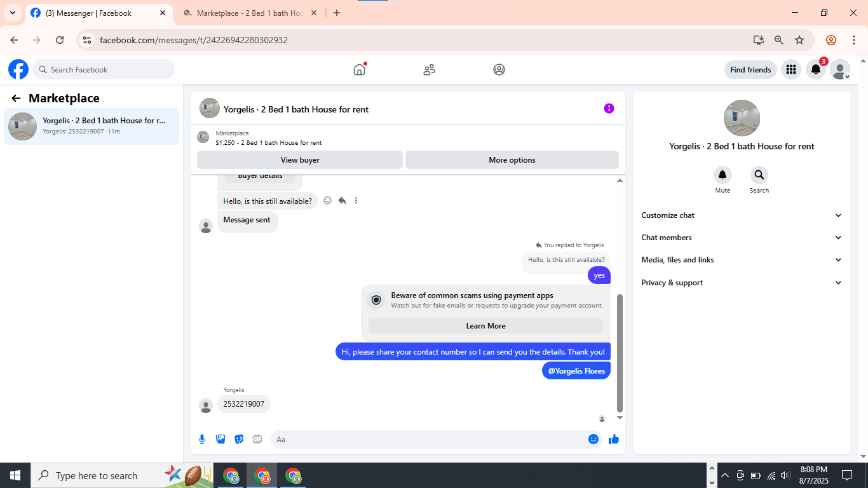
Task: Close the Marketplace browser tab
Action: pos(315,13)
